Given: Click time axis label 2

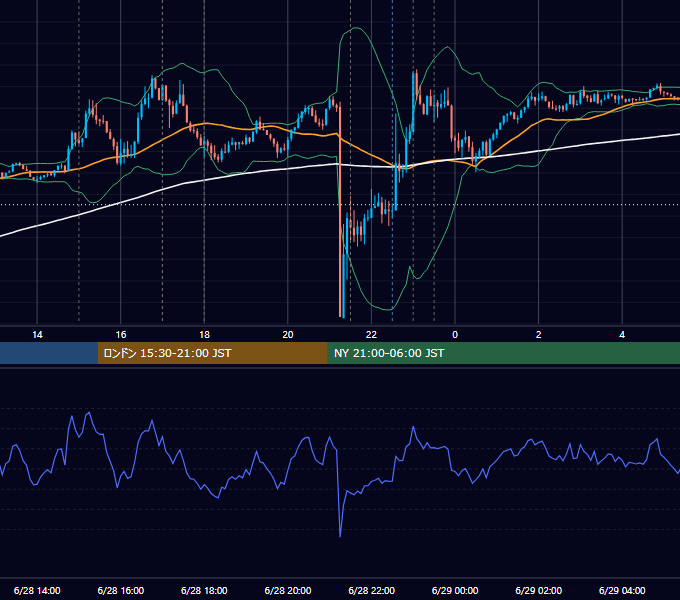Looking at the screenshot, I should (539, 335).
